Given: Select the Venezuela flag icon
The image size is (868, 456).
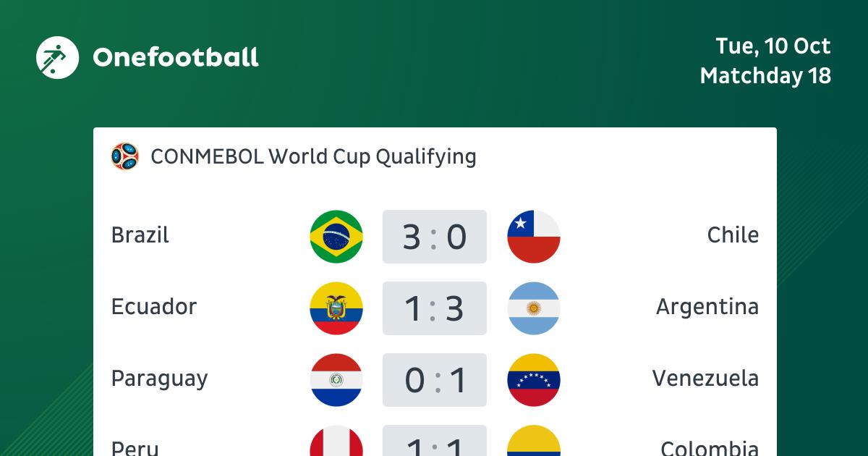Looking at the screenshot, I should coord(534,380).
